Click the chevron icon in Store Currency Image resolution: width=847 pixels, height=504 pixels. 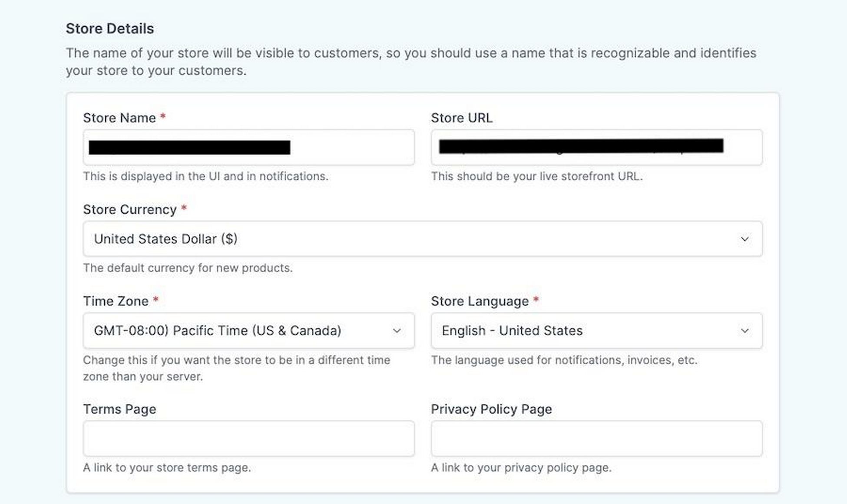pos(744,239)
